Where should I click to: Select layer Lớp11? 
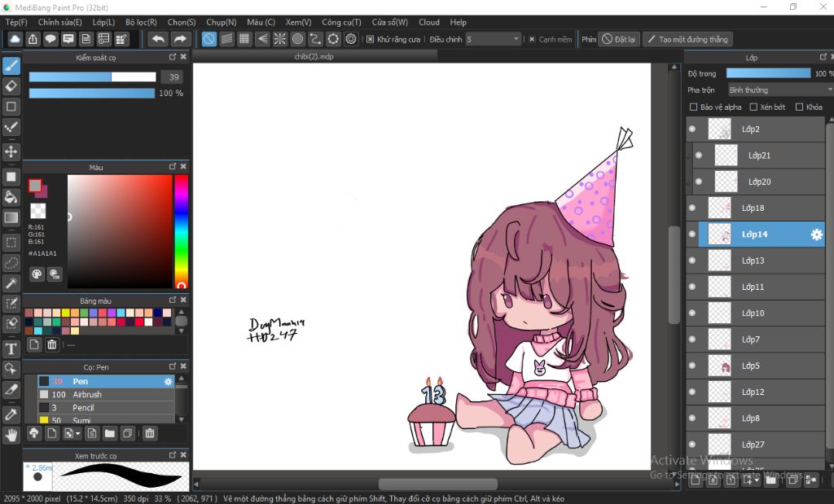tap(756, 287)
